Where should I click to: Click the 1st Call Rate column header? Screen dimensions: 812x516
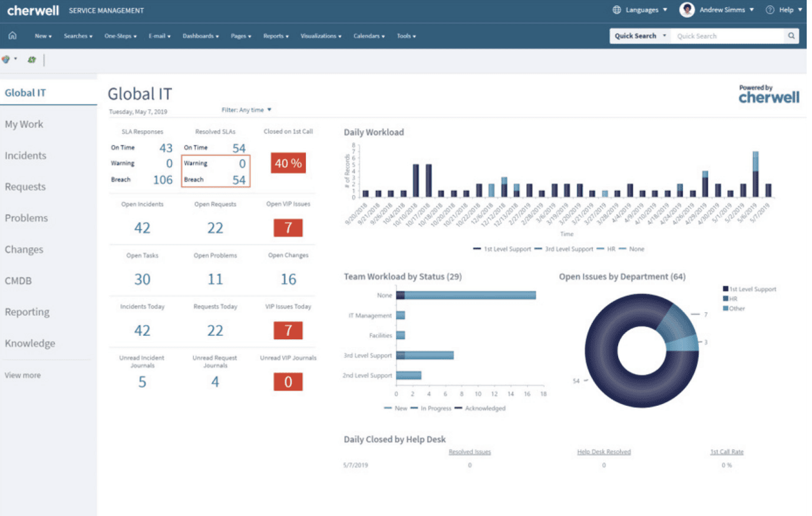[x=727, y=452]
